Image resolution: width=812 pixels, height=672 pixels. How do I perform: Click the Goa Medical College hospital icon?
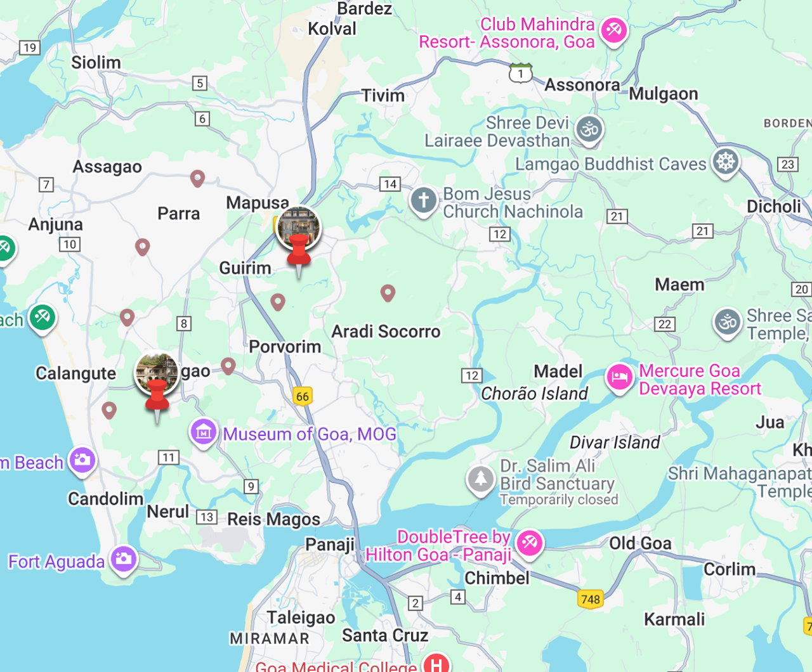(x=436, y=664)
